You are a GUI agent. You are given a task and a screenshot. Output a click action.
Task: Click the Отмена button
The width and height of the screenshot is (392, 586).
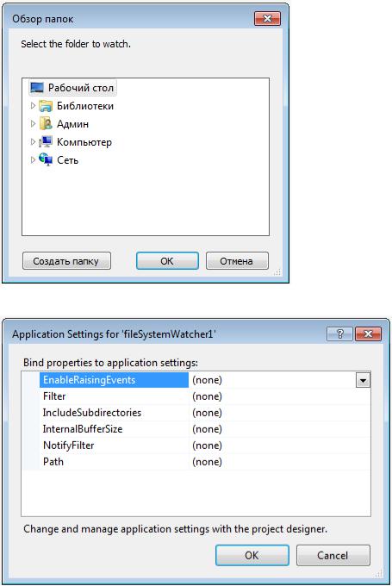pos(237,261)
